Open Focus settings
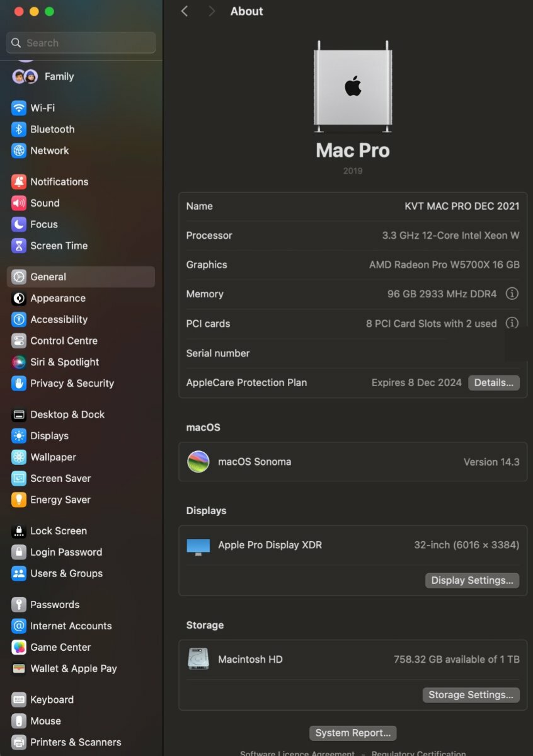Viewport: 533px width, 756px height. 81,224
